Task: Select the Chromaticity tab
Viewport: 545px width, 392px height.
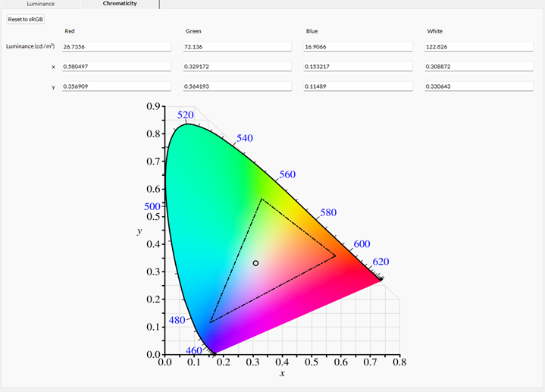Action: click(120, 4)
